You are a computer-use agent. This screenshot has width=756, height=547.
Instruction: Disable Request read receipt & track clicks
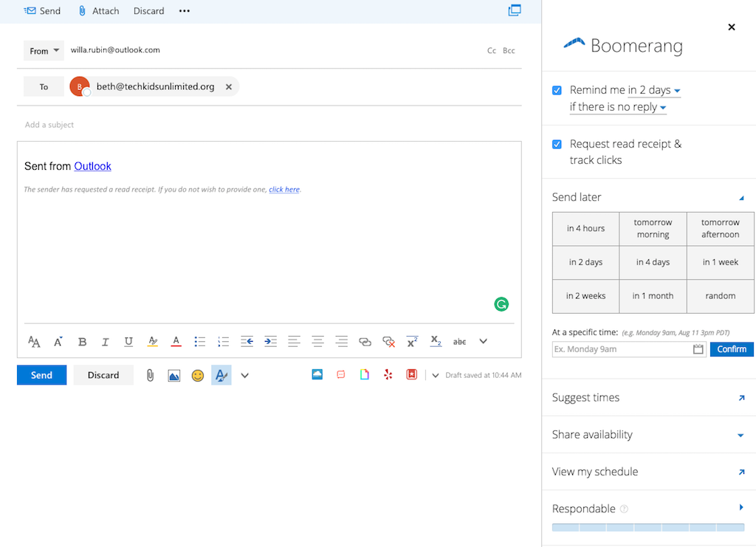tap(556, 144)
